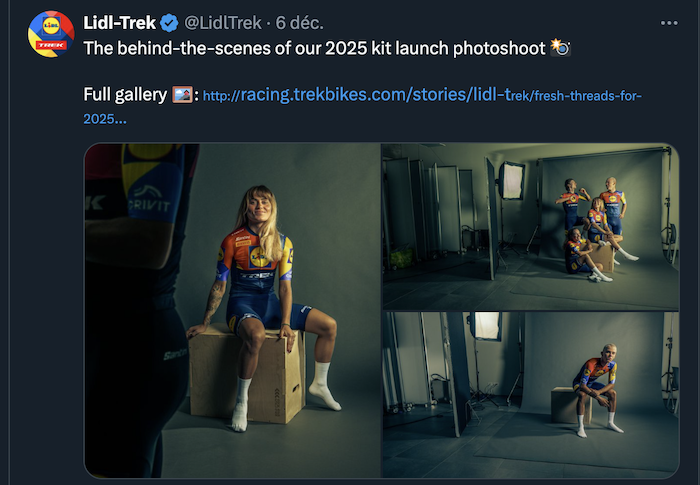This screenshot has width=700, height=485.
Task: Open the tweet's more options menu
Action: click(670, 21)
